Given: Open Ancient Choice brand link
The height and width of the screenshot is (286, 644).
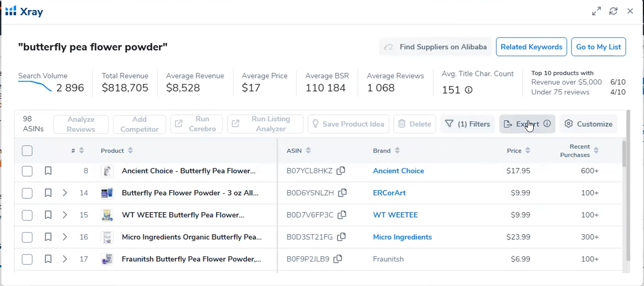Looking at the screenshot, I should [398, 171].
